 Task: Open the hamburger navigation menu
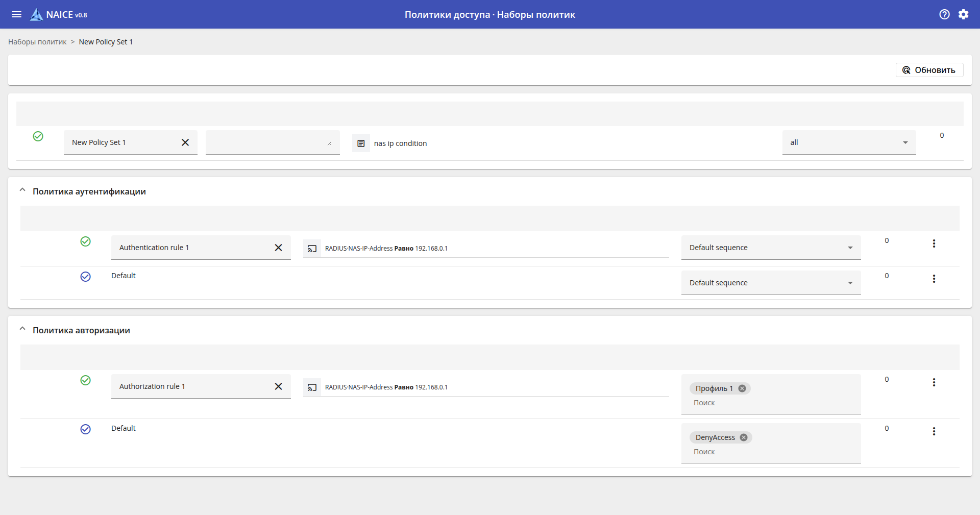pyautogui.click(x=16, y=14)
